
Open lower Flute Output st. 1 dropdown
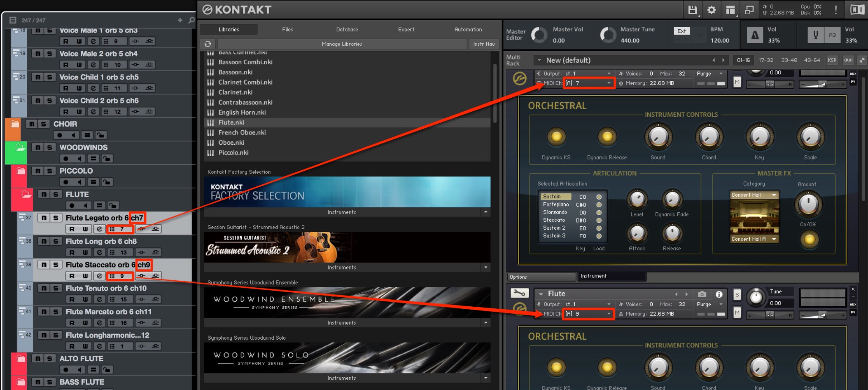[588, 304]
